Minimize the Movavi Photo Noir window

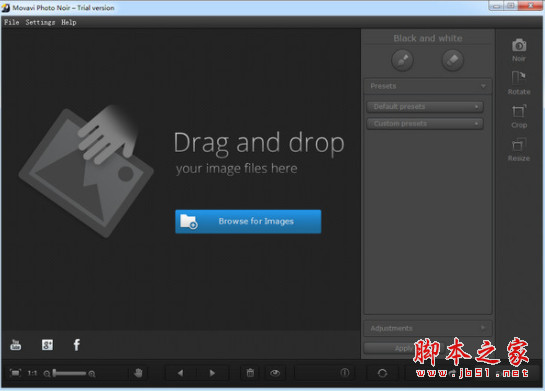496,6
